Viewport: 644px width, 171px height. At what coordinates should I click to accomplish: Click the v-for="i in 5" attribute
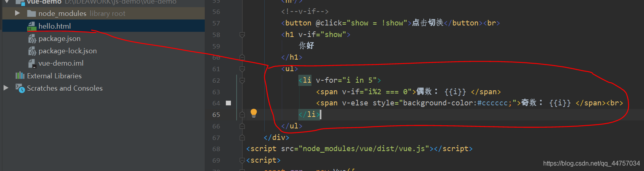pyautogui.click(x=346, y=80)
